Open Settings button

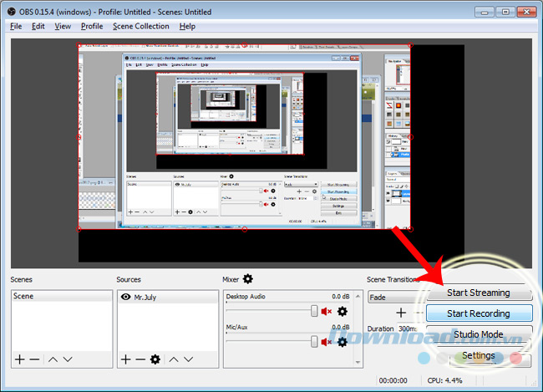coord(479,355)
